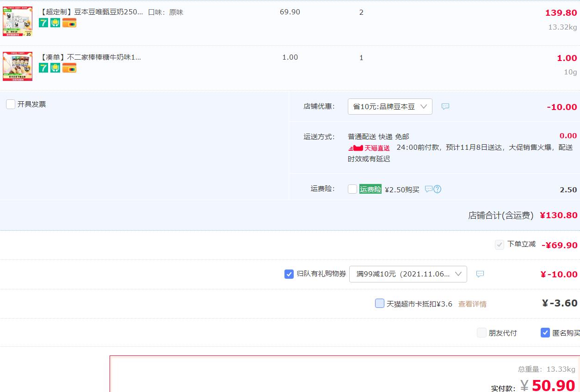Click the 口味：原味 flavor text
This screenshot has height=392, width=580.
coord(166,12)
